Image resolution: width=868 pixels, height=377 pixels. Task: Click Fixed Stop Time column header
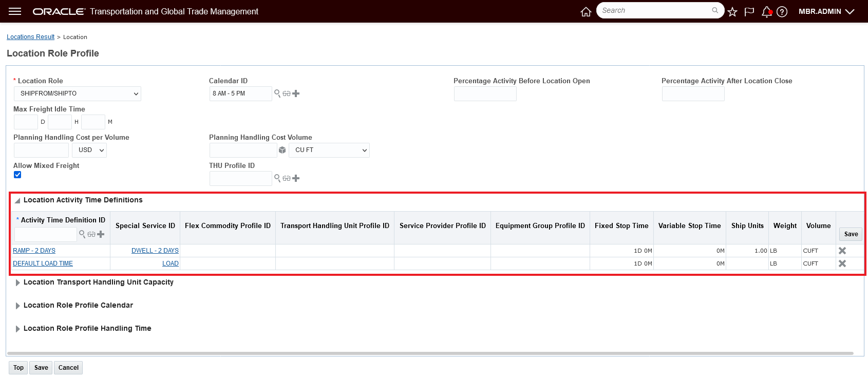(621, 225)
